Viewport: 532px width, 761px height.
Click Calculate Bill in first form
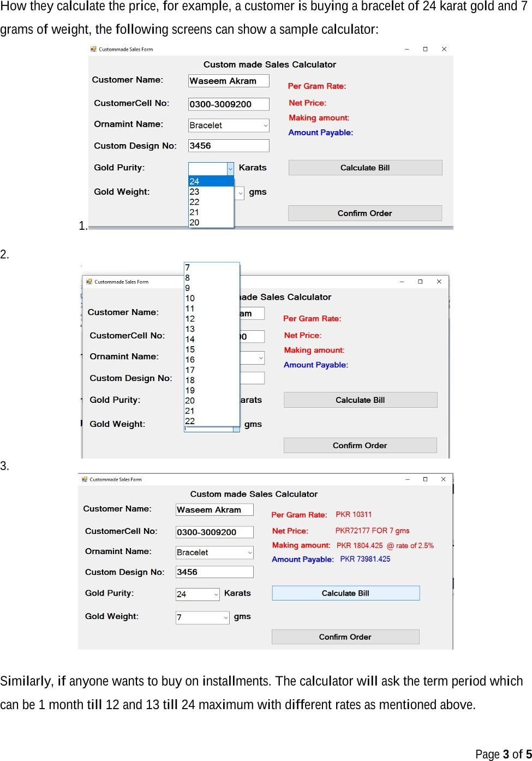[x=365, y=168]
